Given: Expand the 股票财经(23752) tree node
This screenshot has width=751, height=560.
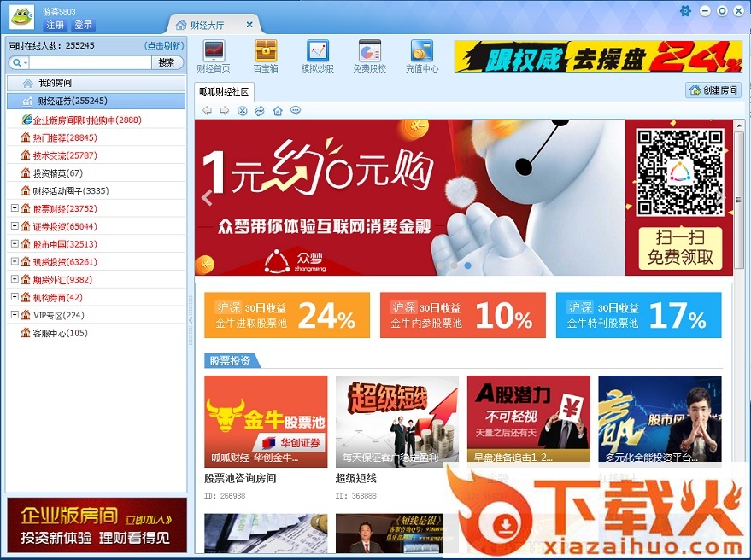Looking at the screenshot, I should (15, 208).
